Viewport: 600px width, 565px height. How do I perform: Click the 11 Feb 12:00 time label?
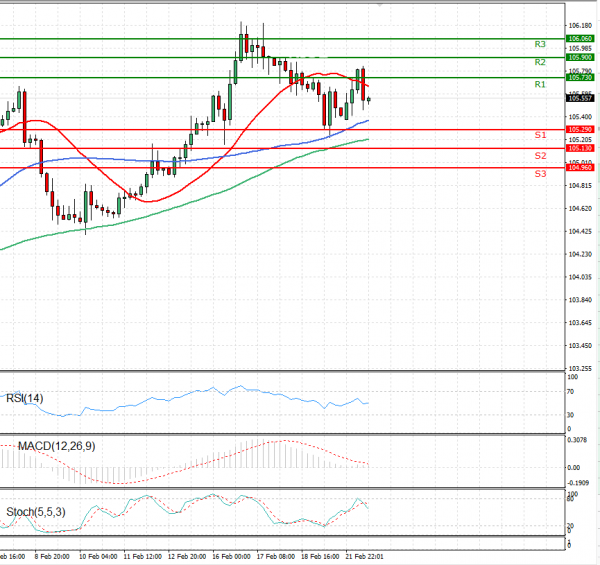142,557
